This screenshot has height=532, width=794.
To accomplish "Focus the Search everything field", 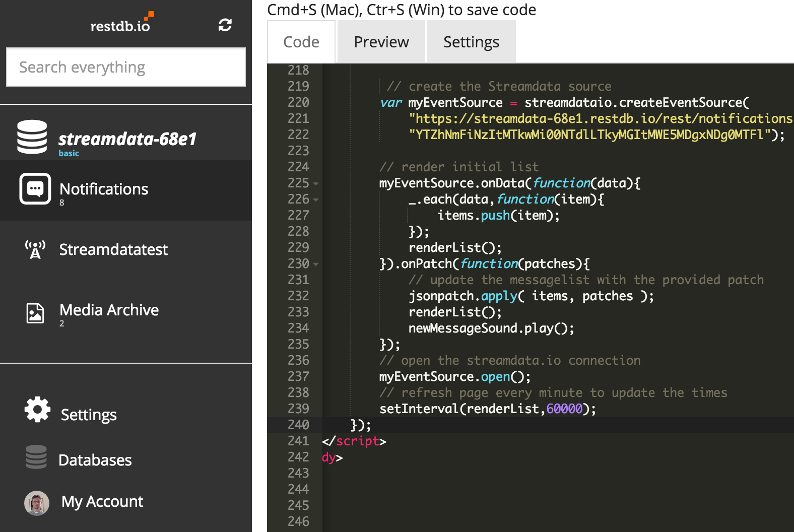I will pos(126,67).
